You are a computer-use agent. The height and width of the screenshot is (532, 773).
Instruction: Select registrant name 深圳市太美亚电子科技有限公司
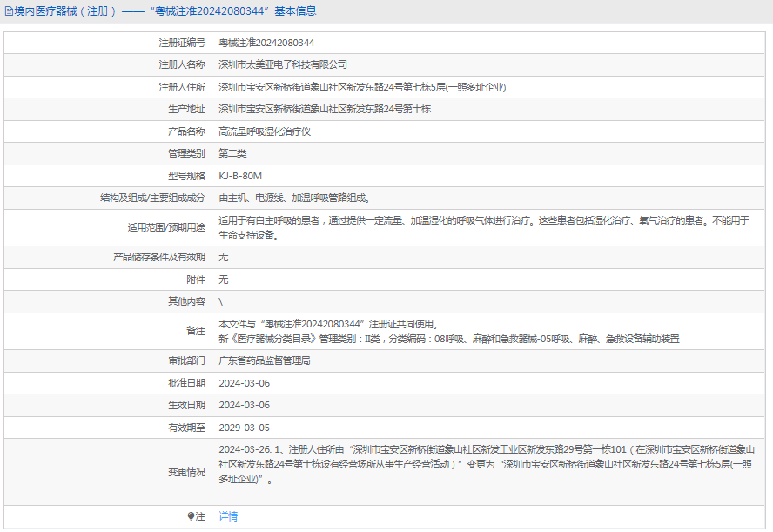283,64
